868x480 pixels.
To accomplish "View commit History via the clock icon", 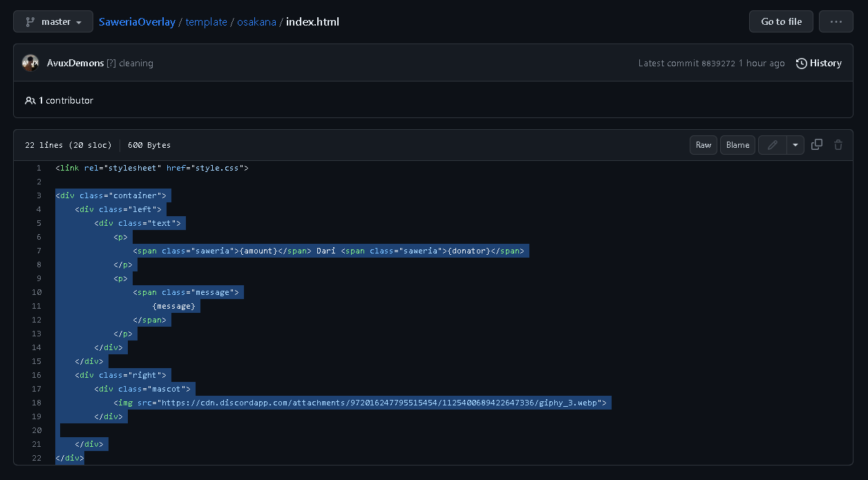I will pos(801,63).
